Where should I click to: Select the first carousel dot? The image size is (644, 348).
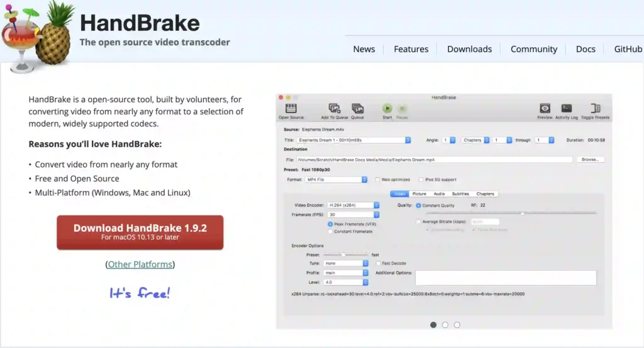(x=433, y=325)
